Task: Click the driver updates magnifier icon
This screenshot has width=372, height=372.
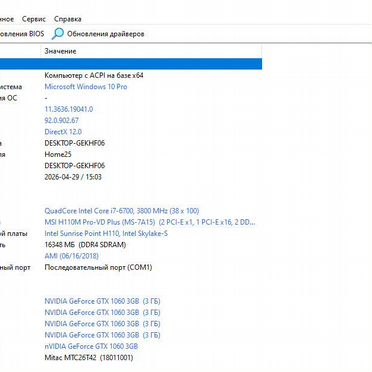Action: [x=58, y=34]
